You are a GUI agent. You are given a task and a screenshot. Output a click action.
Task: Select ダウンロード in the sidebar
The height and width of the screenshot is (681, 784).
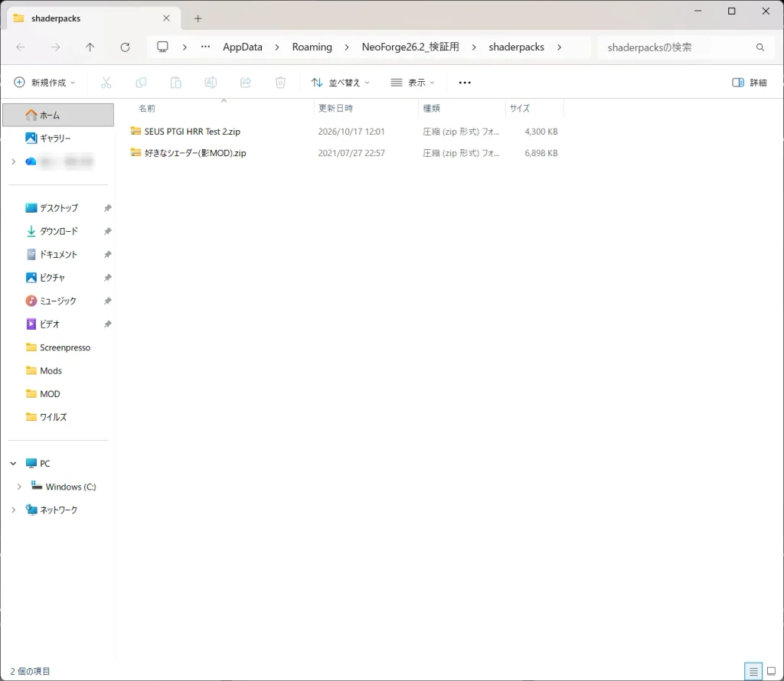point(58,231)
